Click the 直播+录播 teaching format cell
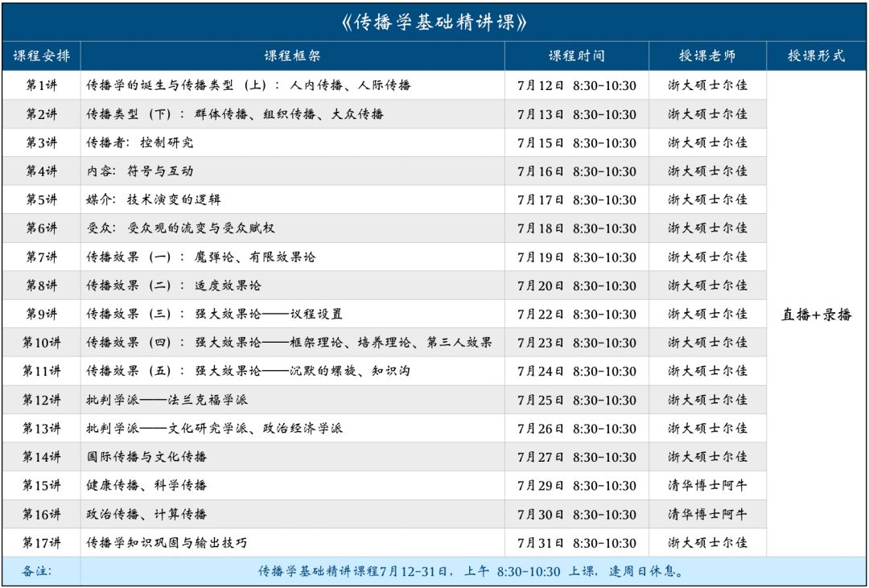This screenshot has height=588, width=869. (813, 314)
